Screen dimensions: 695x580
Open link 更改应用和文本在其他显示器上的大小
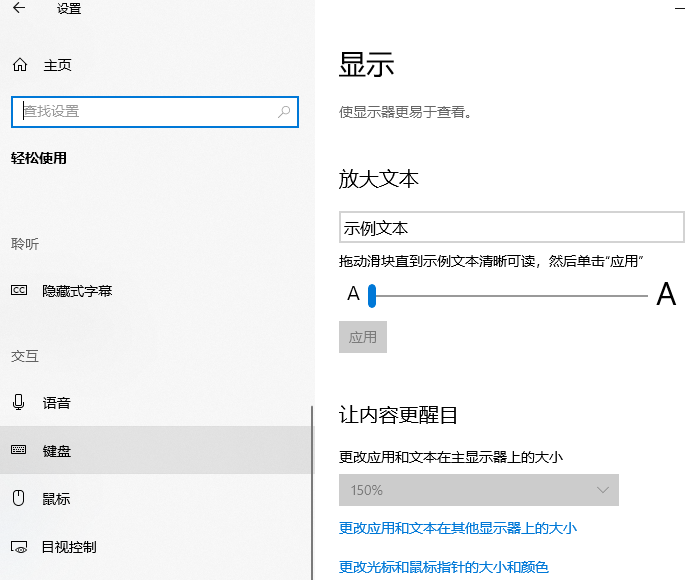click(x=458, y=528)
